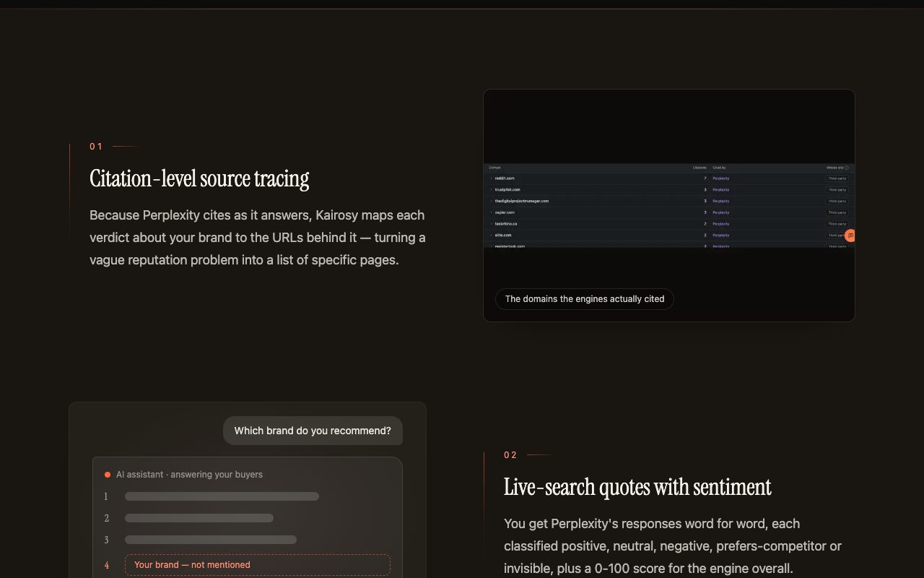Expand the zapier.com row chevron
The height and width of the screenshot is (578, 924).
491,212
